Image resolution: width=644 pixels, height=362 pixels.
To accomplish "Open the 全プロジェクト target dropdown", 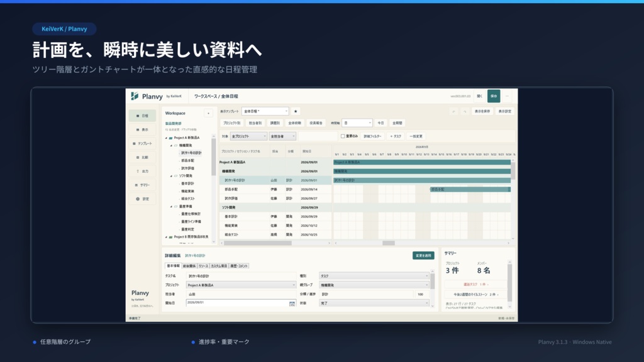I will (x=248, y=136).
